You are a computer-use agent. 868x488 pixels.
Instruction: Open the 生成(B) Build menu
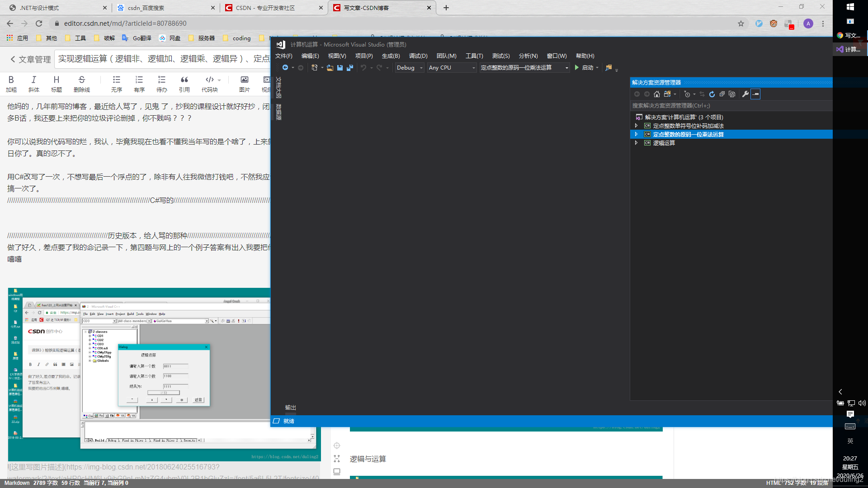tap(391, 56)
